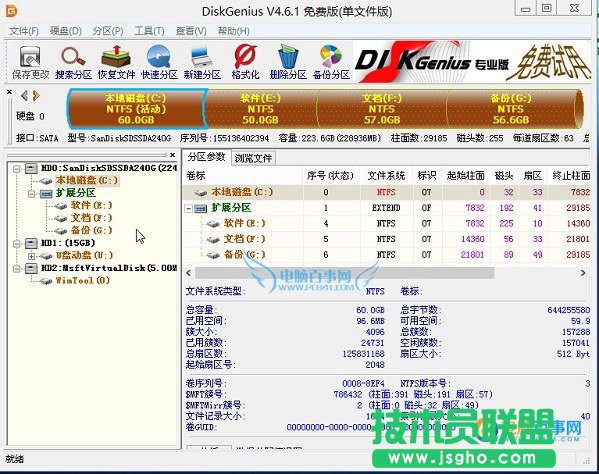Collapse 扩展分区 row in partition table
599x474 pixels.
[188, 209]
